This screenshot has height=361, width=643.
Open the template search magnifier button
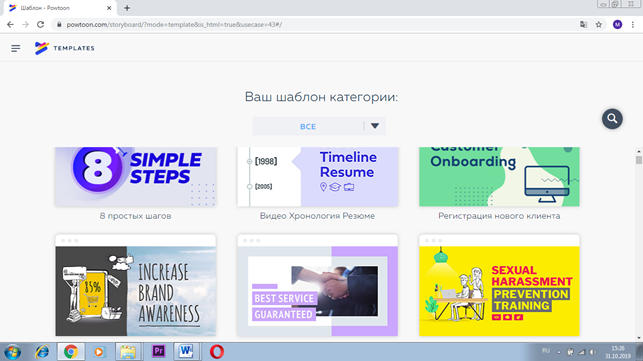(x=612, y=119)
